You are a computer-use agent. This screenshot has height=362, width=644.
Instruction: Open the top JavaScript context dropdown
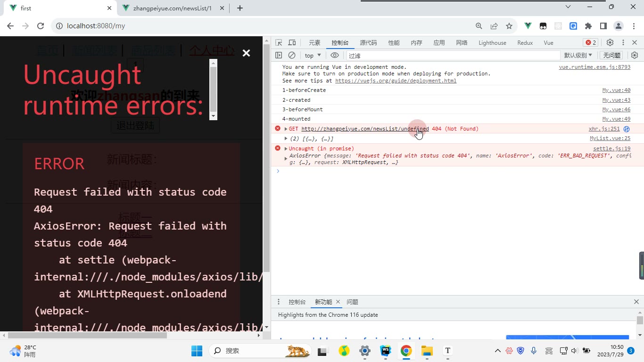click(x=313, y=55)
